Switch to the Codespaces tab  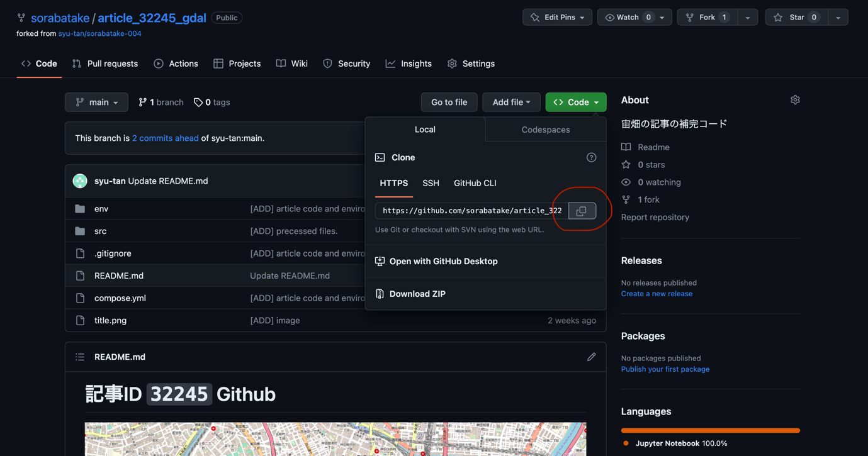[546, 130]
